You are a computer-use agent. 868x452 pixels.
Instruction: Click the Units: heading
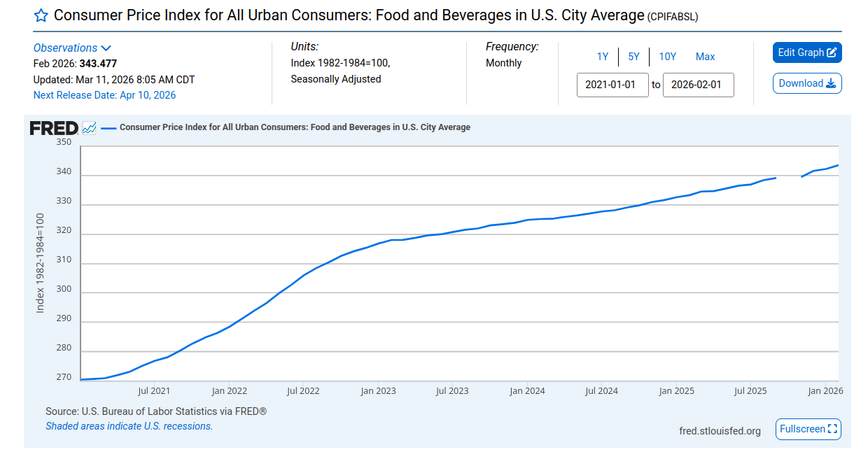pos(304,47)
